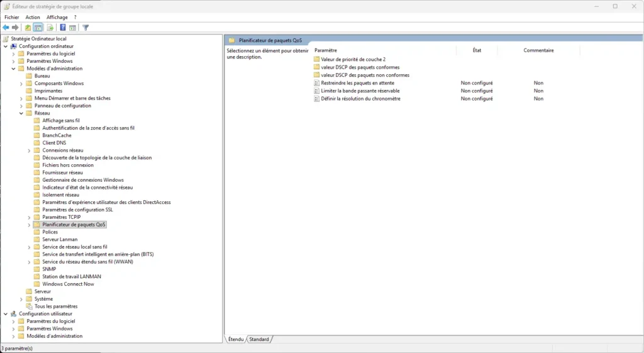Select the Affichage sans fil item
Image resolution: width=644 pixels, height=353 pixels.
61,121
